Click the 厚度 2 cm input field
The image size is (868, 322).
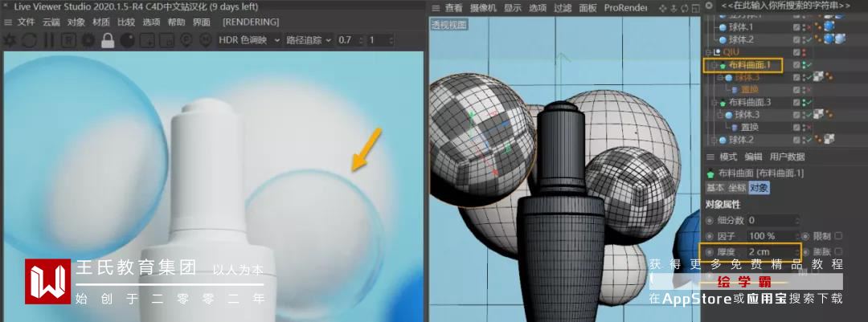coord(773,251)
